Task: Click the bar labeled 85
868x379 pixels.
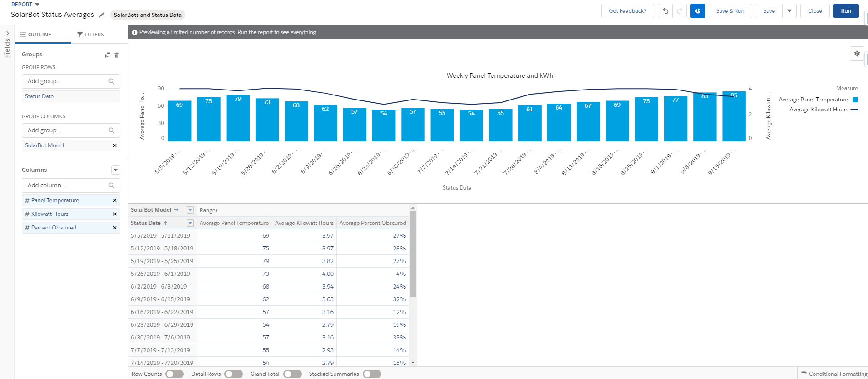Action: click(x=734, y=116)
